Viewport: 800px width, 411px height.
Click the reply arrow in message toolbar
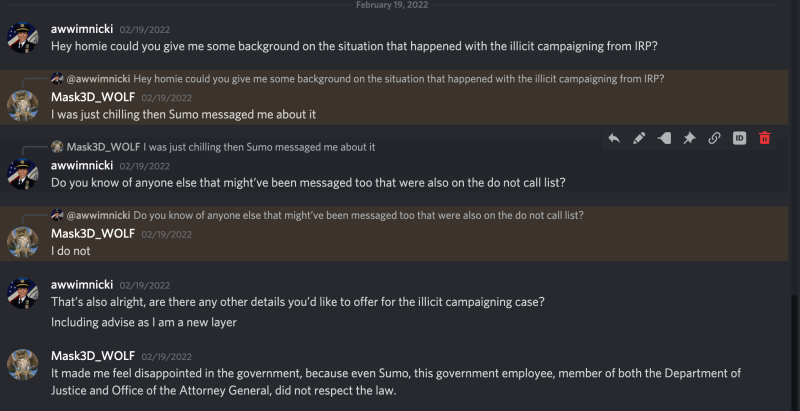click(x=614, y=138)
